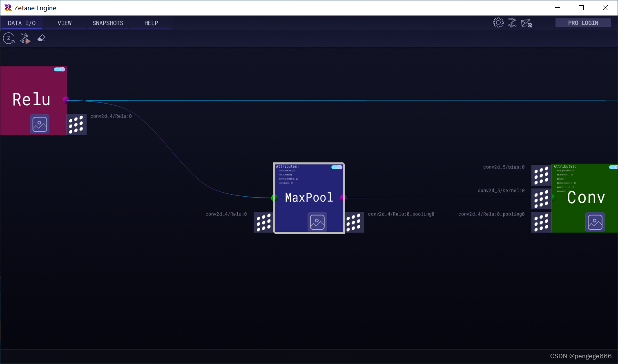Toggle the switch on the Conv node
The height and width of the screenshot is (364, 618).
[x=613, y=167]
